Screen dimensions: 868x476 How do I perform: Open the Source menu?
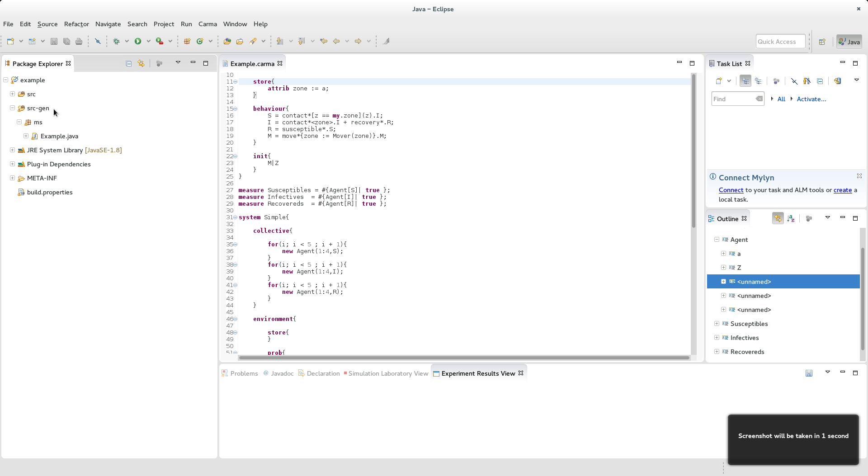(47, 24)
